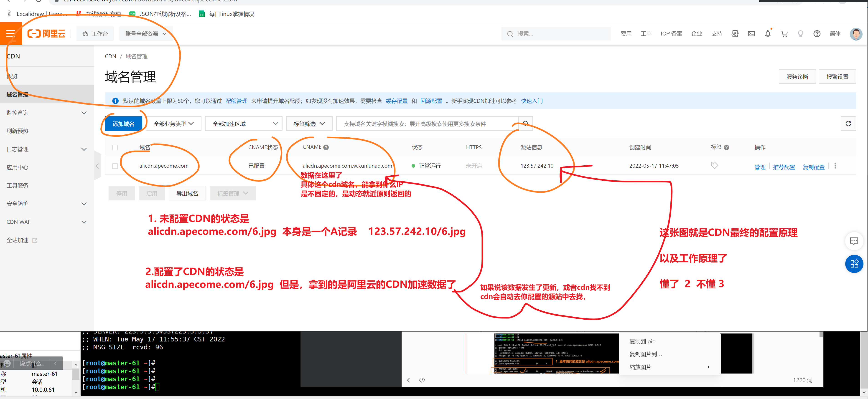Click the 工作台 home button
The image size is (868, 399).
coord(95,34)
